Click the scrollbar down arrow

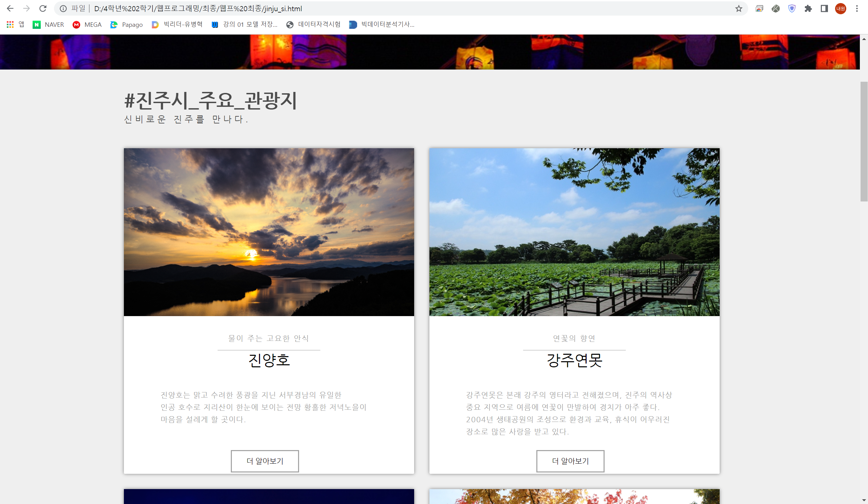pos(864,500)
